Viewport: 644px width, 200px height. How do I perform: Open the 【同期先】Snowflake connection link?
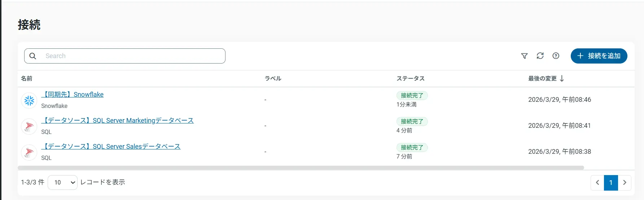[x=73, y=95]
